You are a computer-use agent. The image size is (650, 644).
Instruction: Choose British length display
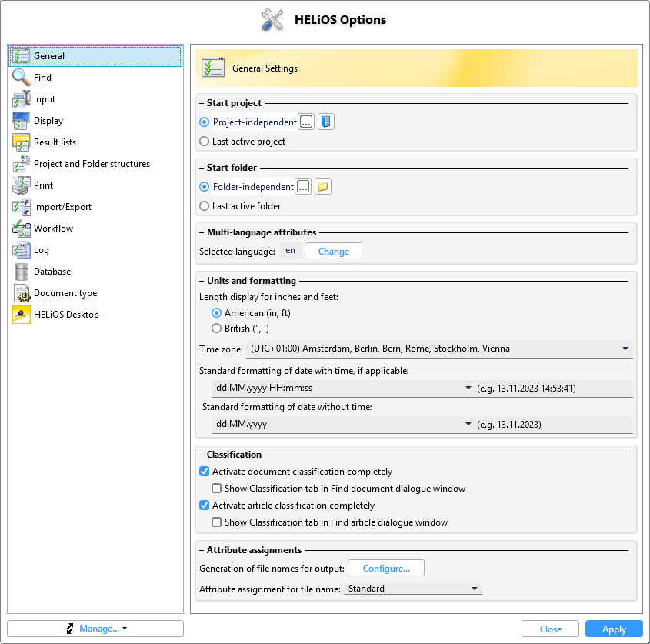(x=216, y=329)
